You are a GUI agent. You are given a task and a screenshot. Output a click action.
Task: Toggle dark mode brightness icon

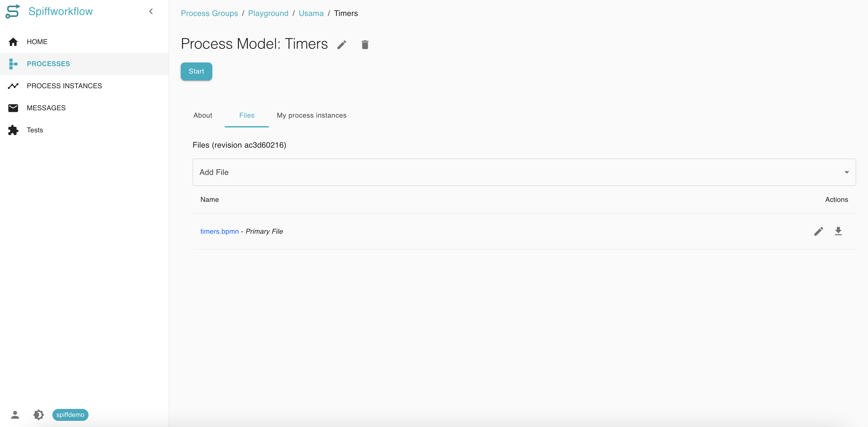pos(38,414)
